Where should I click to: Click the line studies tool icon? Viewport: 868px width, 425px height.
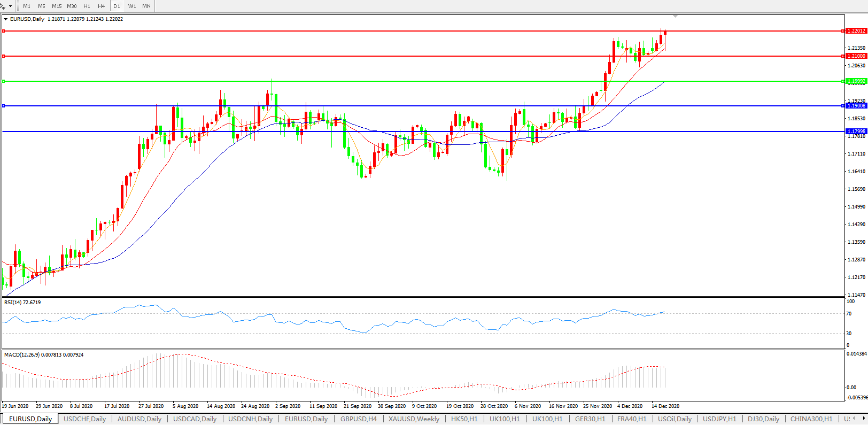[3, 6]
